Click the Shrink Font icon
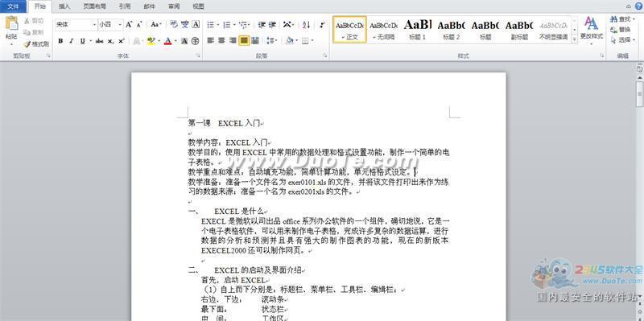644x321 pixels. (139, 25)
